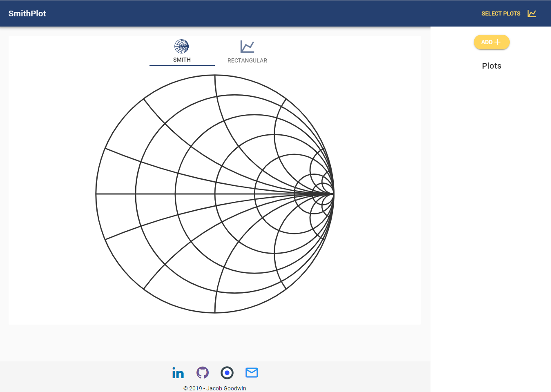Click the copyright Jacob Goodwin text

[215, 388]
